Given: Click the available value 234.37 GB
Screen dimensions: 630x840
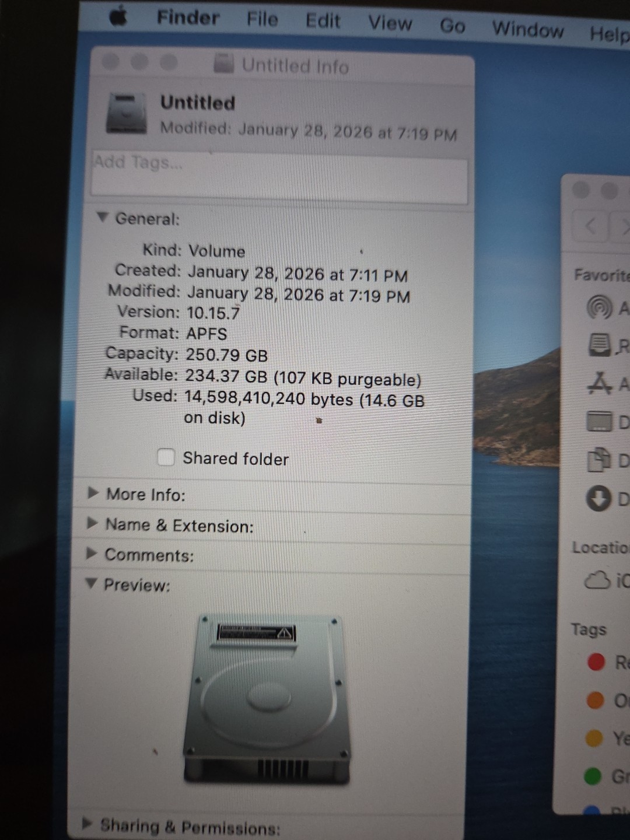Looking at the screenshot, I should [226, 376].
